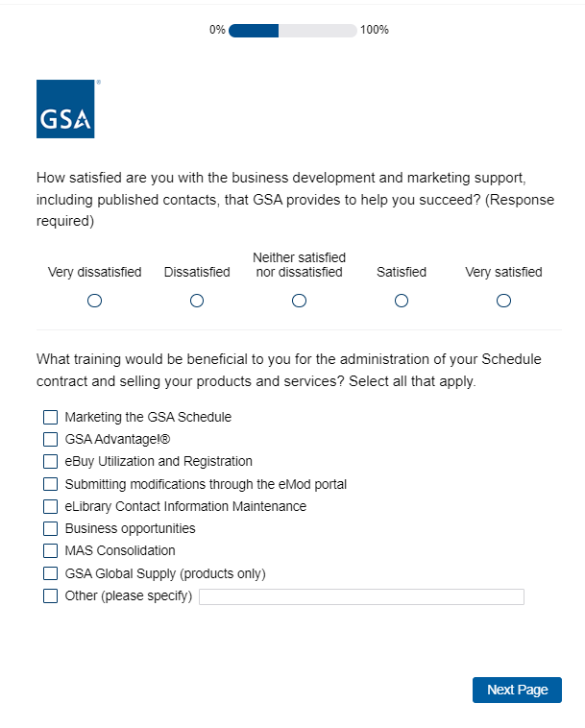Image resolution: width=585 pixels, height=728 pixels.
Task: Click the Other specify text field
Action: pyautogui.click(x=361, y=597)
